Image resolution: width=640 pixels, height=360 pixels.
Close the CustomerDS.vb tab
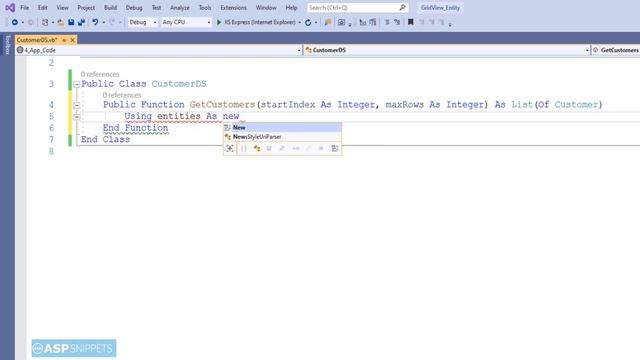click(73, 40)
